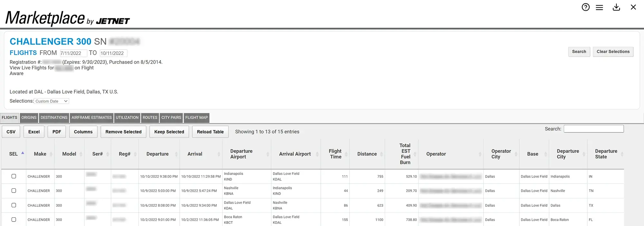Switch to the FLIGHTS tab
Screen dimensions: 644x226
(9, 118)
